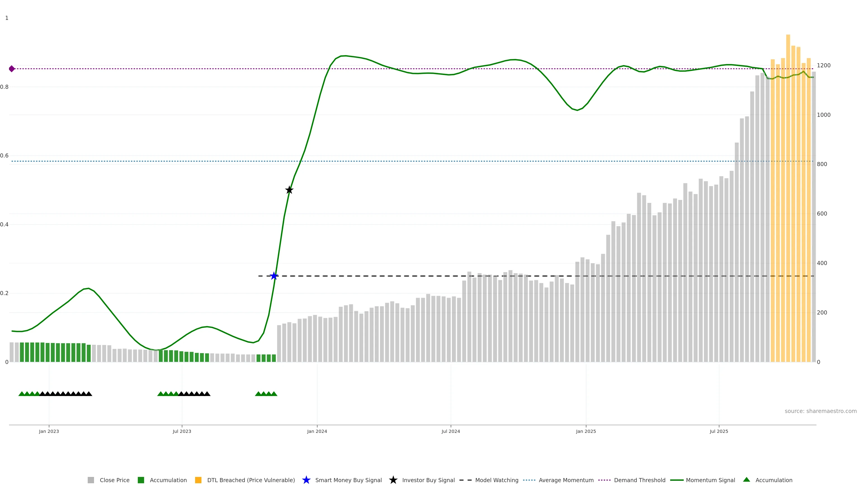Click the blue star icon in the legend
The height and width of the screenshot is (488, 868).
[306, 480]
